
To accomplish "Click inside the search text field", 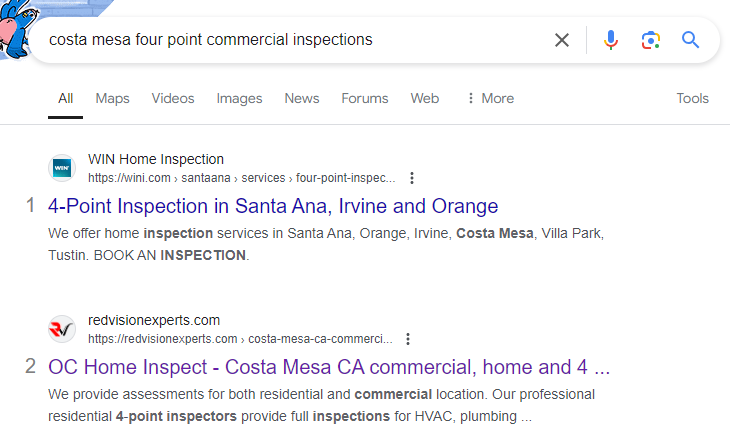I will [290, 40].
